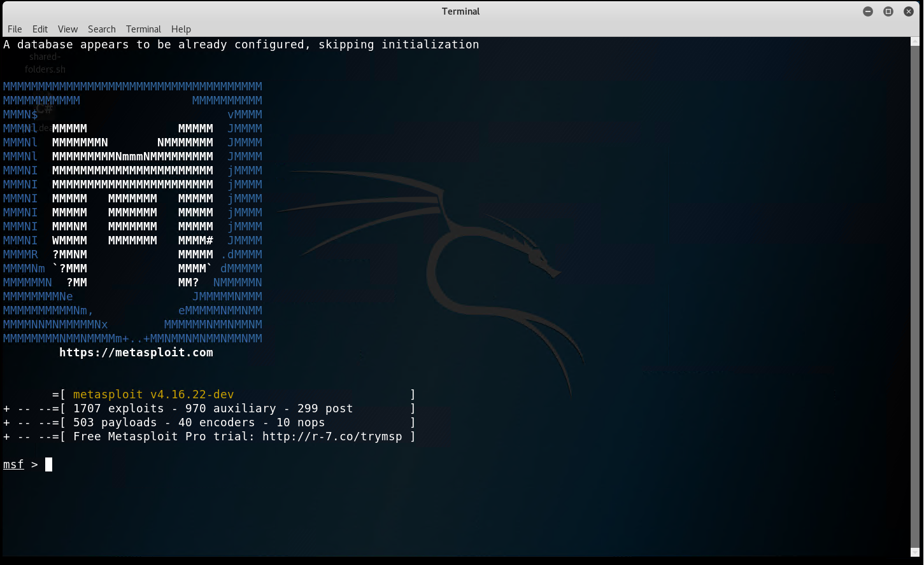Click the cursor block after msf prompt
Screen dimensions: 924x565
click(x=49, y=464)
